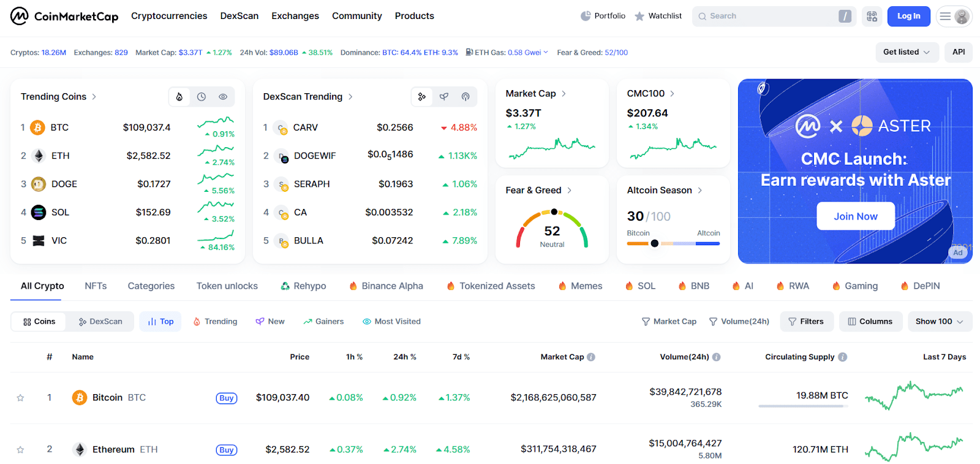Click the CoinMarketCap logo

click(64, 16)
